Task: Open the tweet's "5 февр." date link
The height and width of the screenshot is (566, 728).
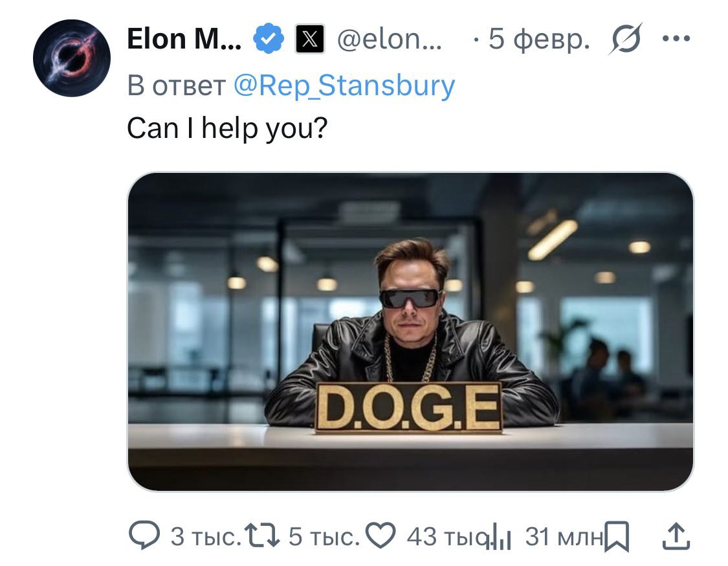Action: click(538, 40)
